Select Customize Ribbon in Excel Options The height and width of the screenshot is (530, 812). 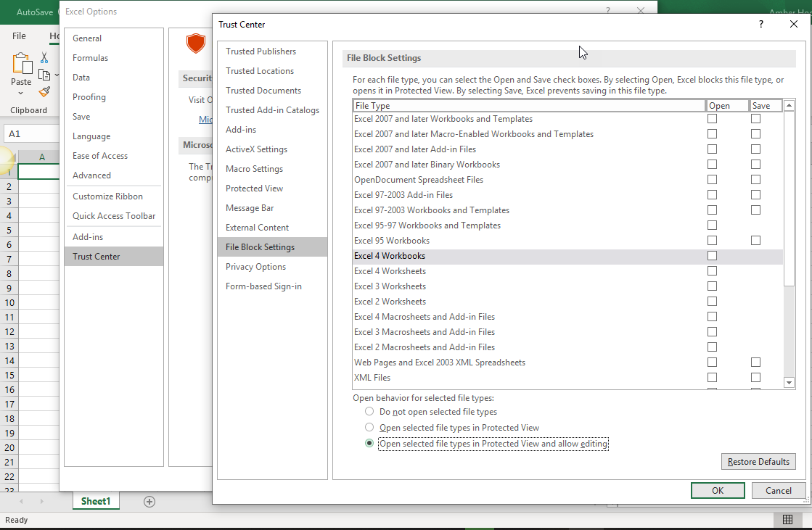coord(114,196)
